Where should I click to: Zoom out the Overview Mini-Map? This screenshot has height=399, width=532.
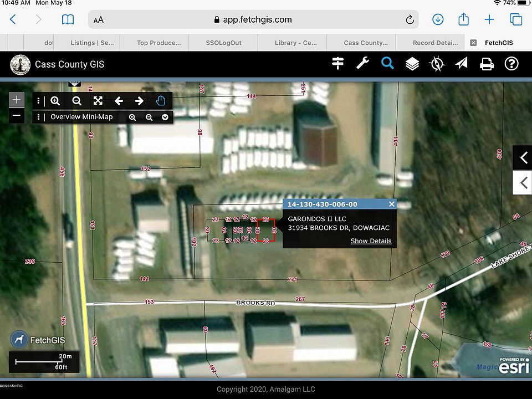(x=149, y=117)
